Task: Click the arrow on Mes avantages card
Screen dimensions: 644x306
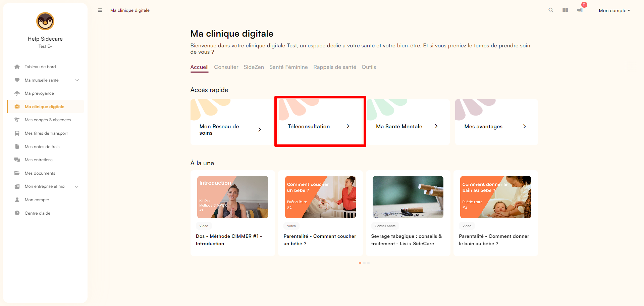Action: click(x=525, y=126)
